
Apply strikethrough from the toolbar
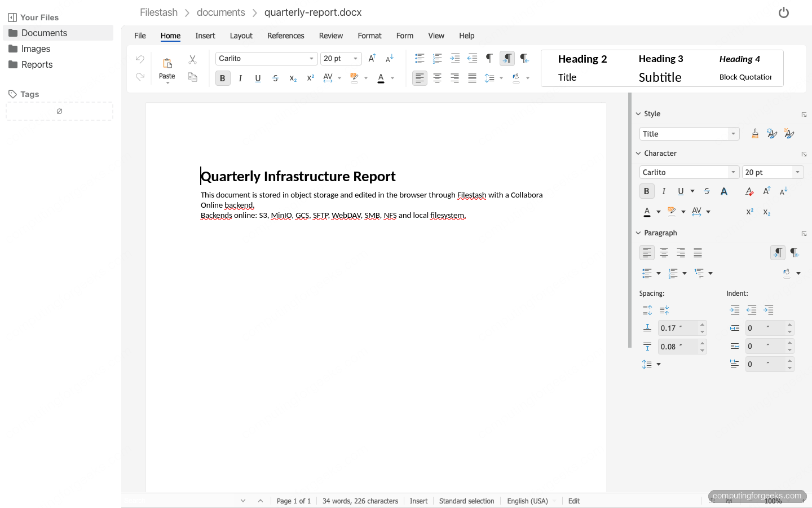(x=275, y=78)
